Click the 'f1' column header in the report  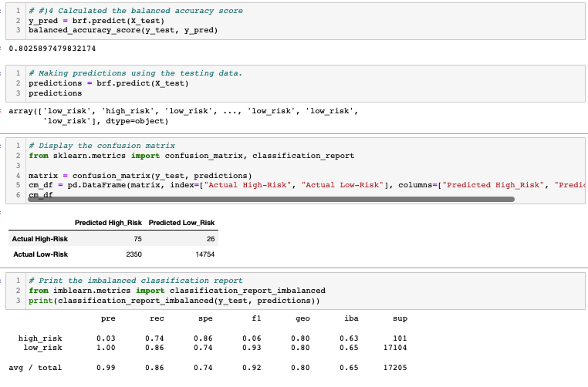click(x=256, y=318)
